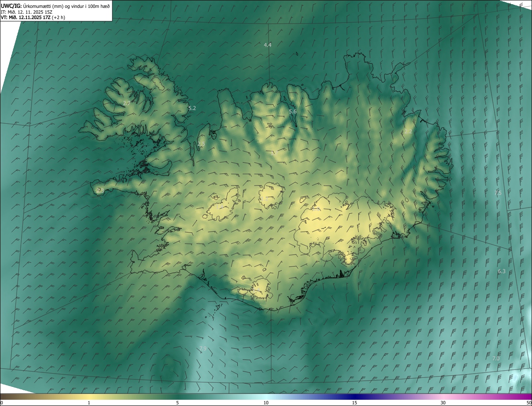Click the 7.0 value in the southeast corner
Screen dimensions: 532x406
click(496, 358)
